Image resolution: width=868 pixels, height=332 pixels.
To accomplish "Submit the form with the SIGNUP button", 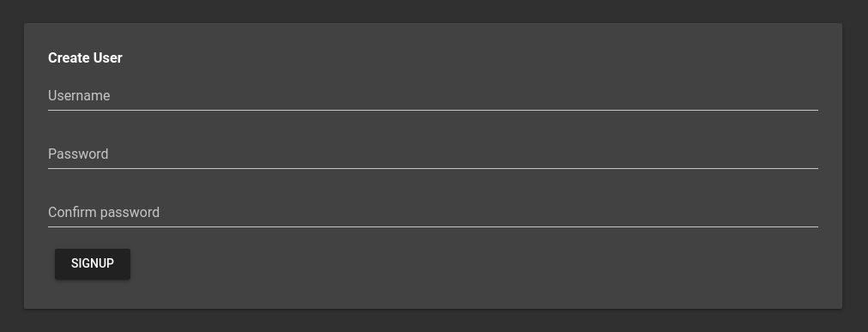I will [93, 264].
